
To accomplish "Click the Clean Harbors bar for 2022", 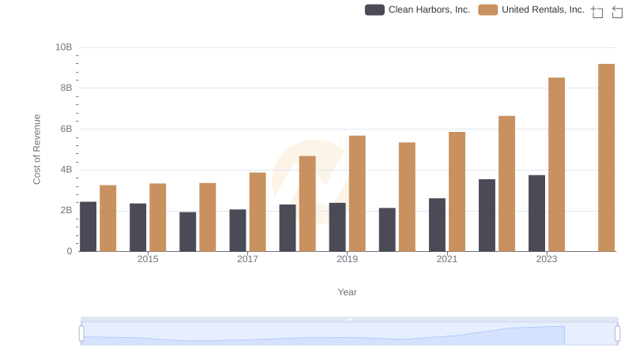I will [x=487, y=216].
